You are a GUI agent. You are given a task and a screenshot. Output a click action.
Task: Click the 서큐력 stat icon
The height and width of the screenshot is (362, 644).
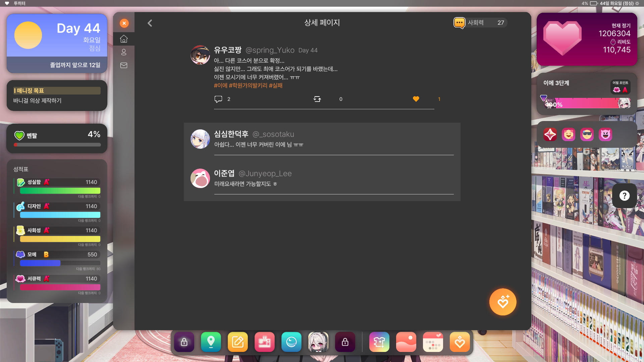pos(20,279)
